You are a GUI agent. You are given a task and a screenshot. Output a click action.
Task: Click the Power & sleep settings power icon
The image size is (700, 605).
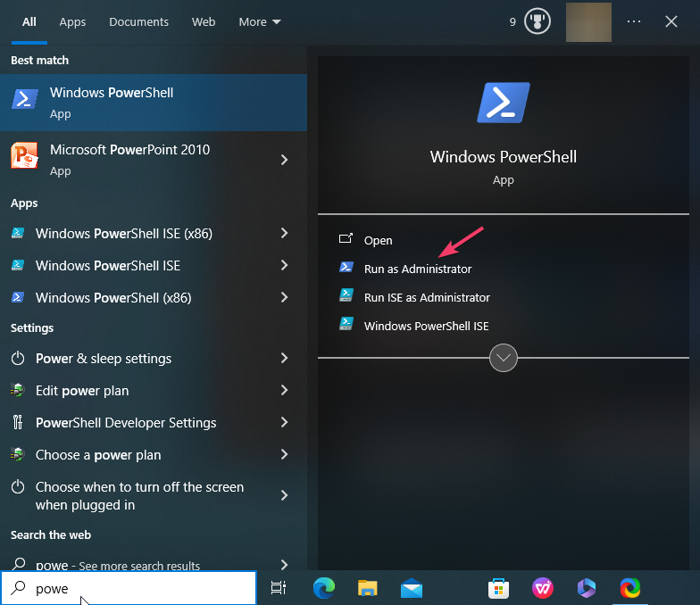click(18, 358)
